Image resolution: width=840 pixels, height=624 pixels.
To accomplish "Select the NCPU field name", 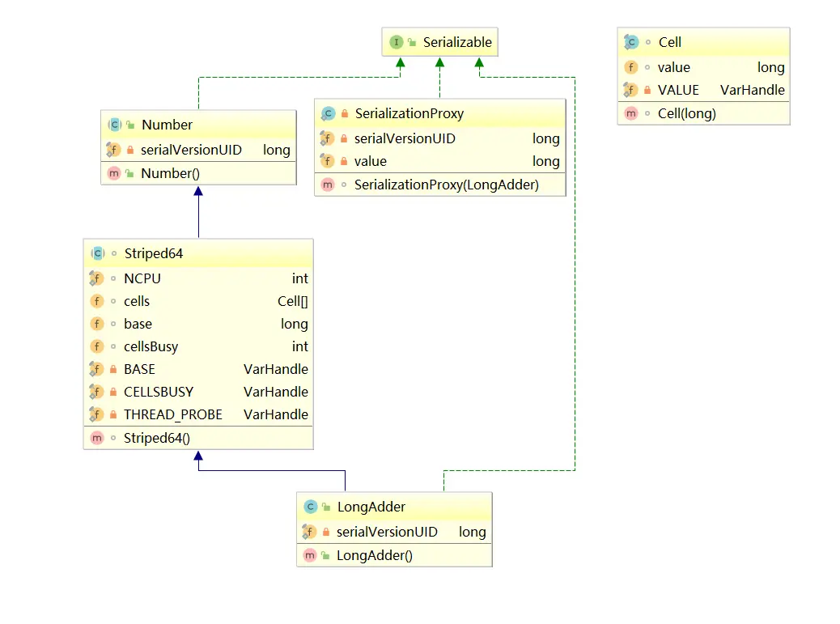I will point(142,278).
